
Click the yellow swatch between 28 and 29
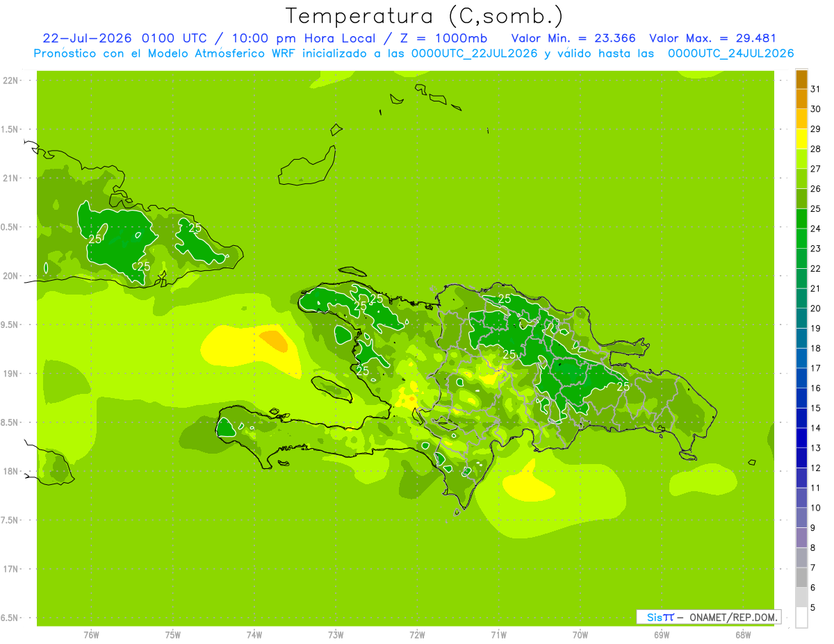(x=801, y=139)
